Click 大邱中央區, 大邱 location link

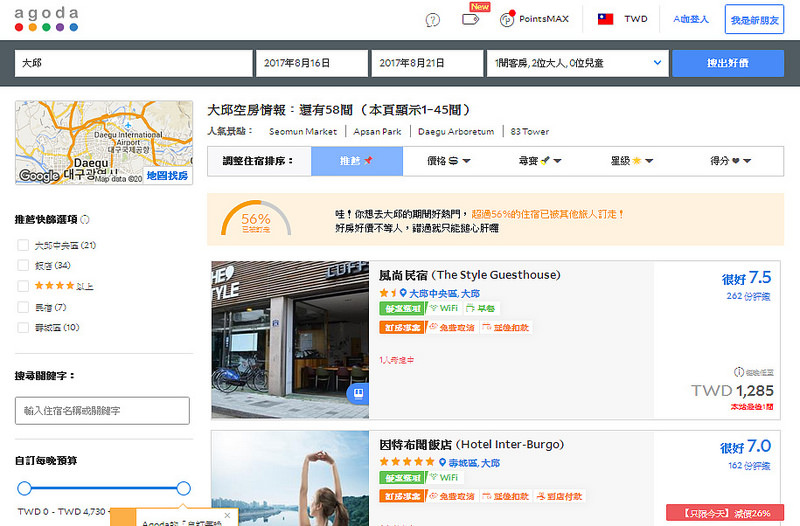444,293
